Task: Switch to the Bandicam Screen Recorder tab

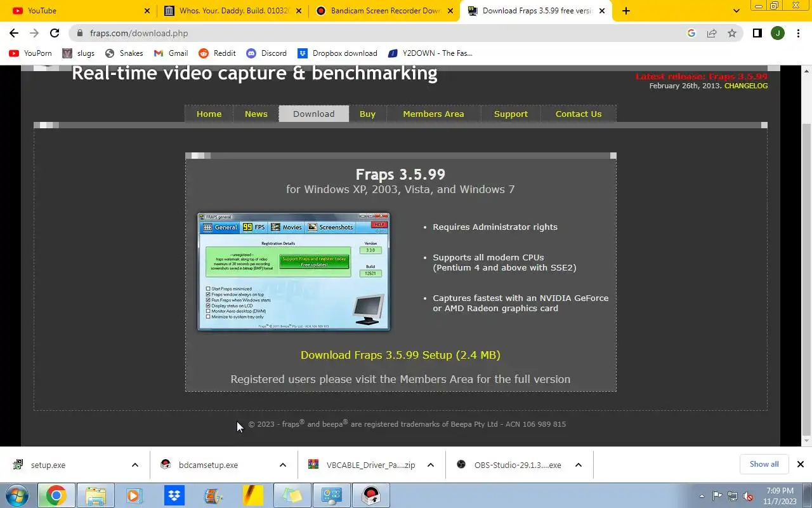Action: (384, 11)
